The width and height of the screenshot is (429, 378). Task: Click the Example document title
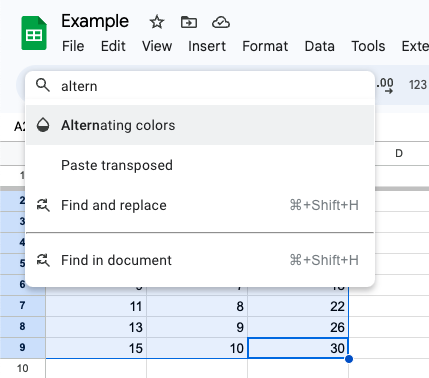click(x=95, y=21)
